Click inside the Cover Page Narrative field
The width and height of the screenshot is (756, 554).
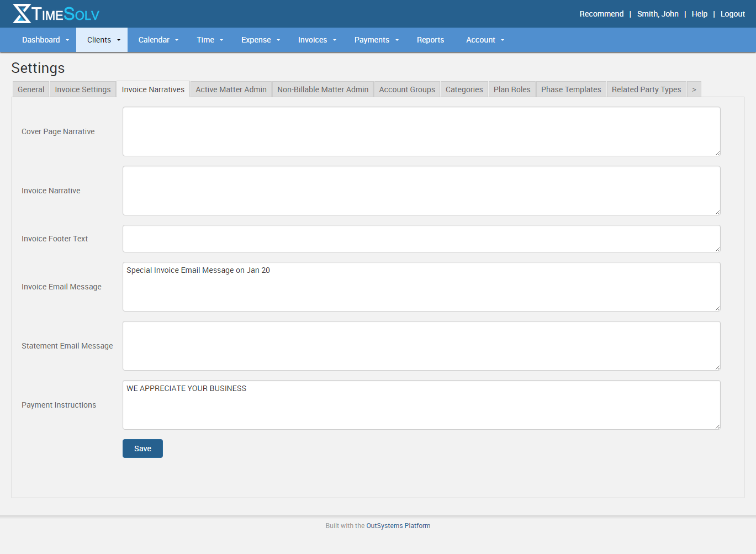point(421,131)
